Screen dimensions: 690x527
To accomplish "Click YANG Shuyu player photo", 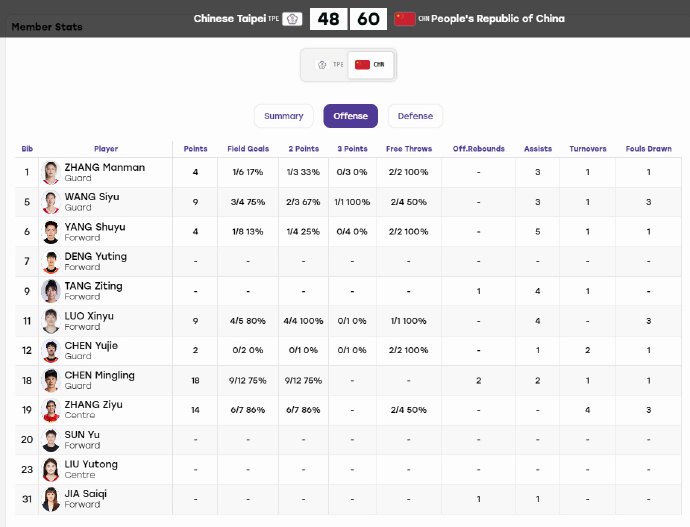I will pyautogui.click(x=51, y=232).
